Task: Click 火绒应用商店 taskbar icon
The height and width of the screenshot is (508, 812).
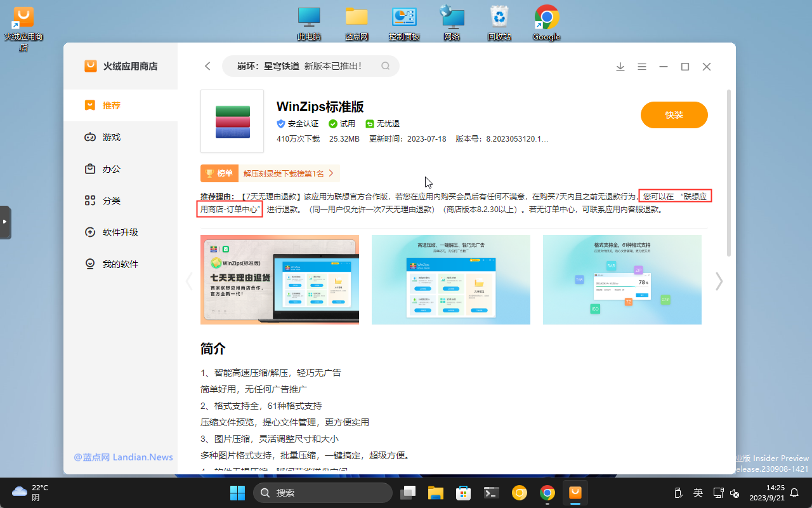Action: coord(575,493)
